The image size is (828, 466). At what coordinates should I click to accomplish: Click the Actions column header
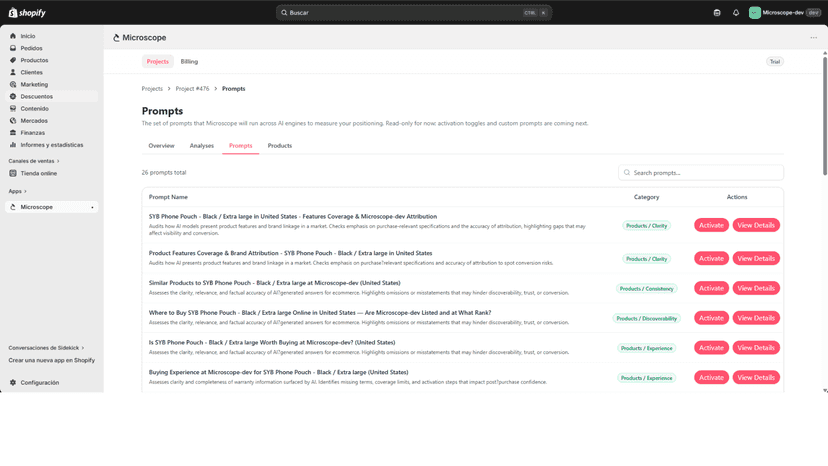click(737, 197)
